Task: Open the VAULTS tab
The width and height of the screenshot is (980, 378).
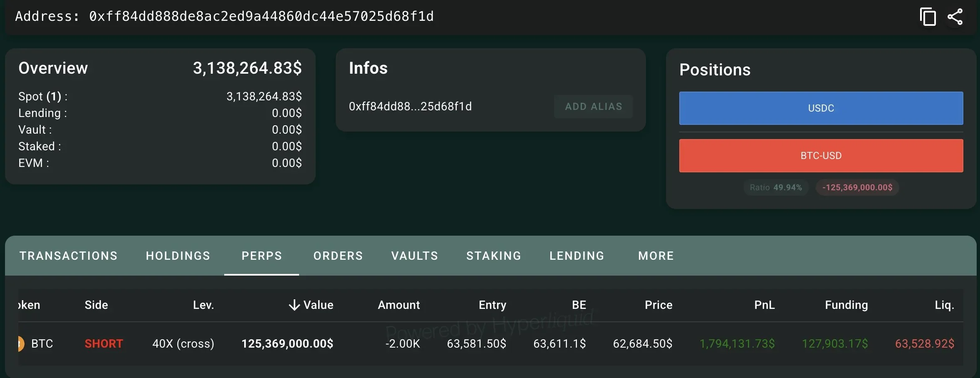Action: pos(415,256)
